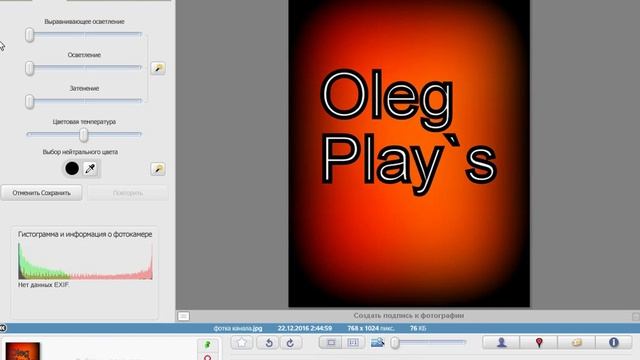The height and width of the screenshot is (360, 640).
Task: Rotate photo clockwise
Action: [291, 343]
